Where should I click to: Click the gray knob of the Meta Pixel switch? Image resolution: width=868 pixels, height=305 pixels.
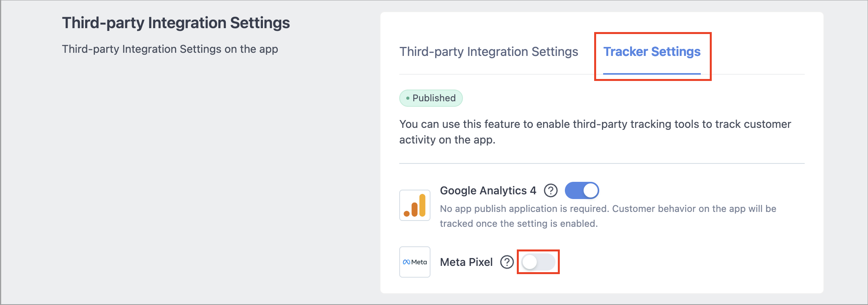(x=530, y=262)
